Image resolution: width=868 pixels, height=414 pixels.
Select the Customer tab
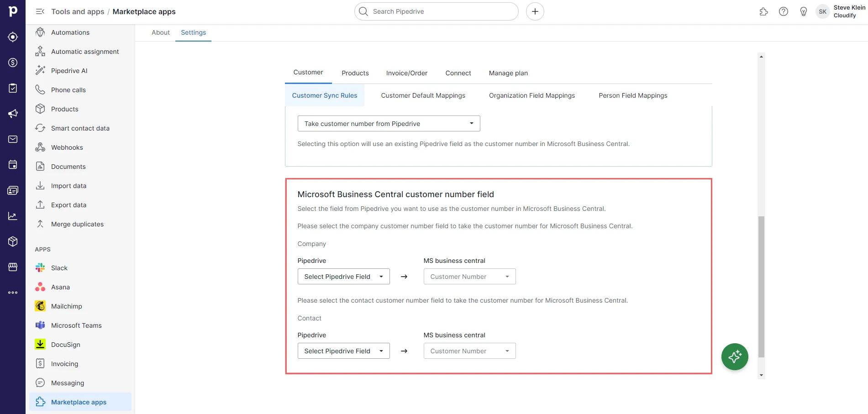tap(308, 73)
